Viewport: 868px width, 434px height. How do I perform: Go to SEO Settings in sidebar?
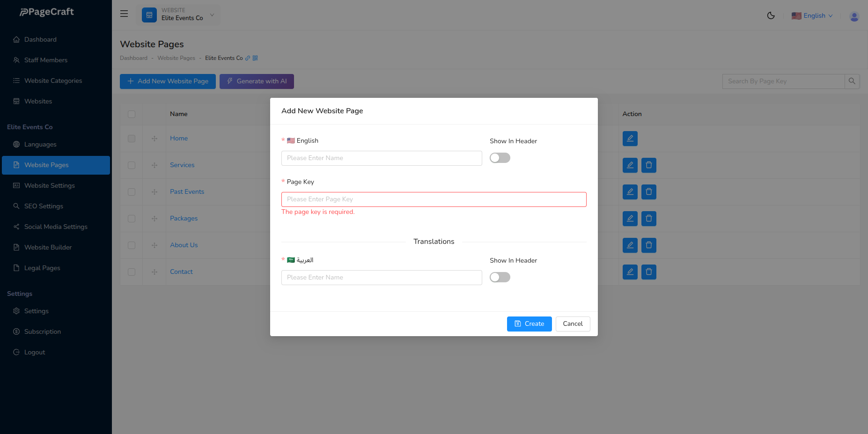(44, 206)
